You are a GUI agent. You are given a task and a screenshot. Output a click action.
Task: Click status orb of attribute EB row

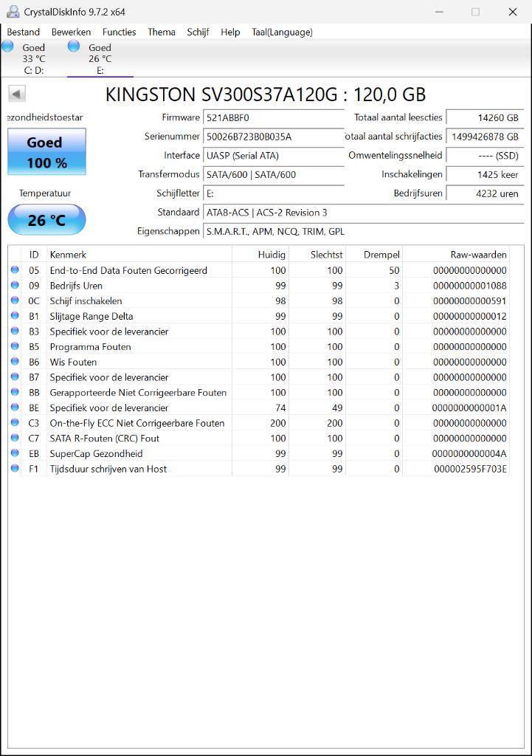[15, 453]
